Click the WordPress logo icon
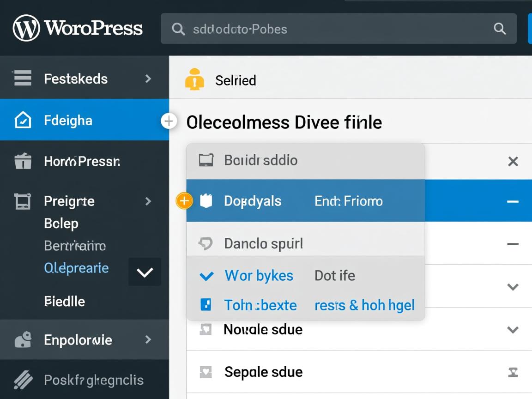Image resolution: width=532 pixels, height=399 pixels. (26, 28)
